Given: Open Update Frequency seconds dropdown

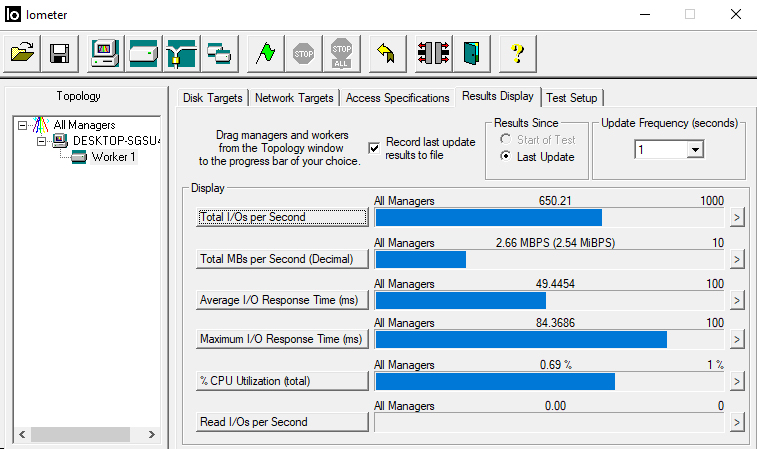Looking at the screenshot, I should (695, 150).
